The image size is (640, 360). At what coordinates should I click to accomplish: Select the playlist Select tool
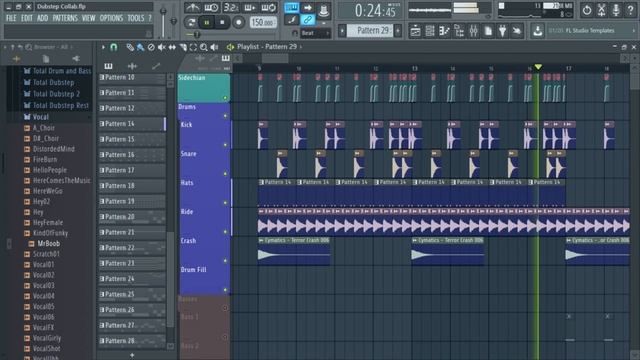coord(193,47)
